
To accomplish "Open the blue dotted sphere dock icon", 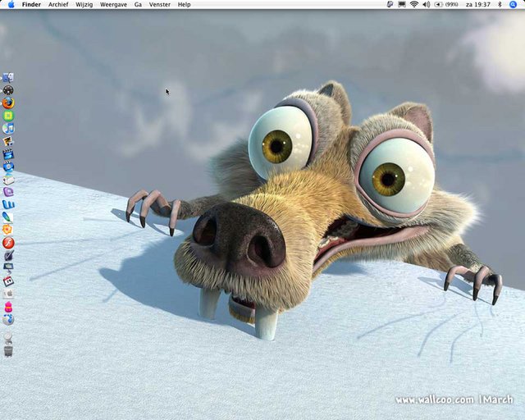I will tap(8, 319).
